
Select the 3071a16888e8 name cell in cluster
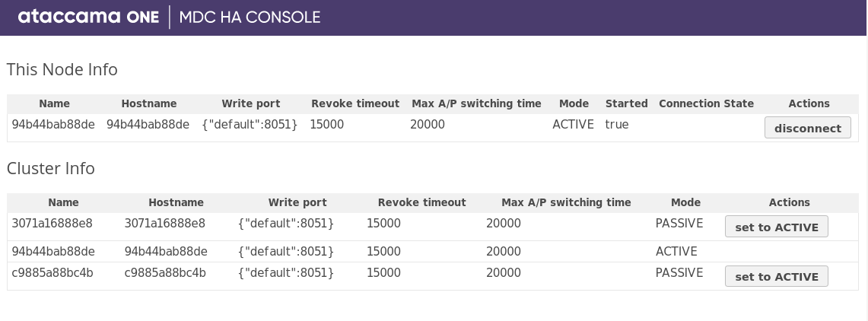click(x=52, y=224)
